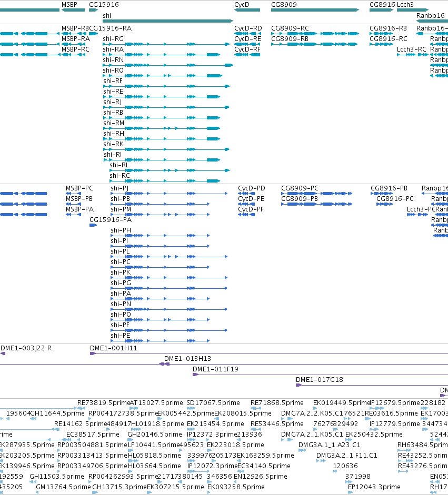Click the shi-RL transcript label

pos(120,165)
